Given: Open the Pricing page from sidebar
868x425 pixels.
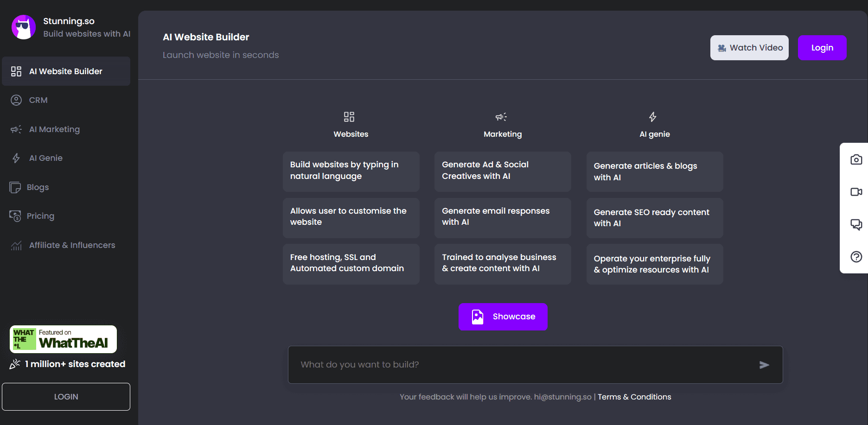Looking at the screenshot, I should (40, 216).
